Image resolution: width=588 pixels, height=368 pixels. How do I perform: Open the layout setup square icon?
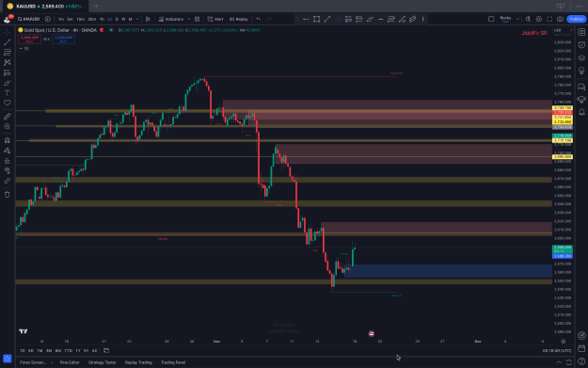click(491, 19)
